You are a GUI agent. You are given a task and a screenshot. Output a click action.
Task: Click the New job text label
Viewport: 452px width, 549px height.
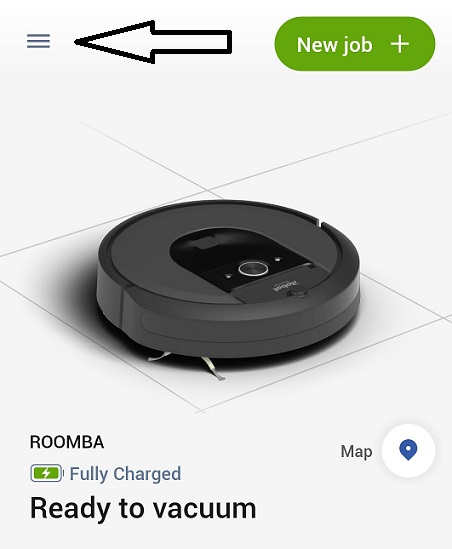tap(334, 45)
